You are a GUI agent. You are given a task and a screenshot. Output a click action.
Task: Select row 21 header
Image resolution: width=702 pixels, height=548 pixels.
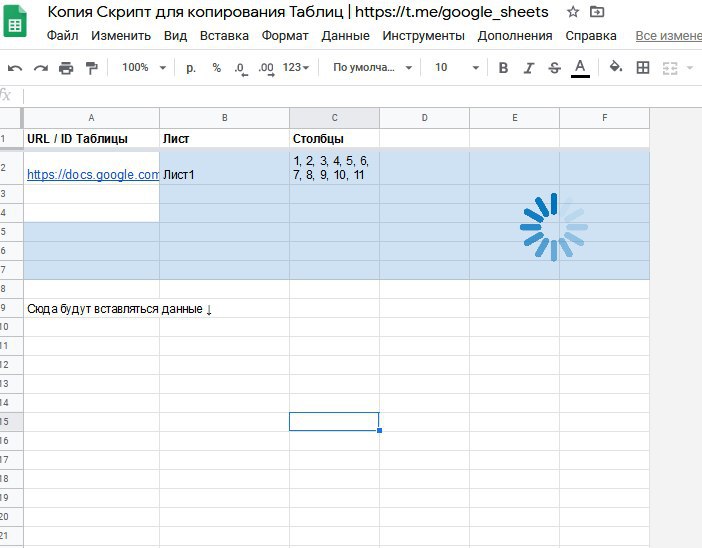pyautogui.click(x=11, y=535)
